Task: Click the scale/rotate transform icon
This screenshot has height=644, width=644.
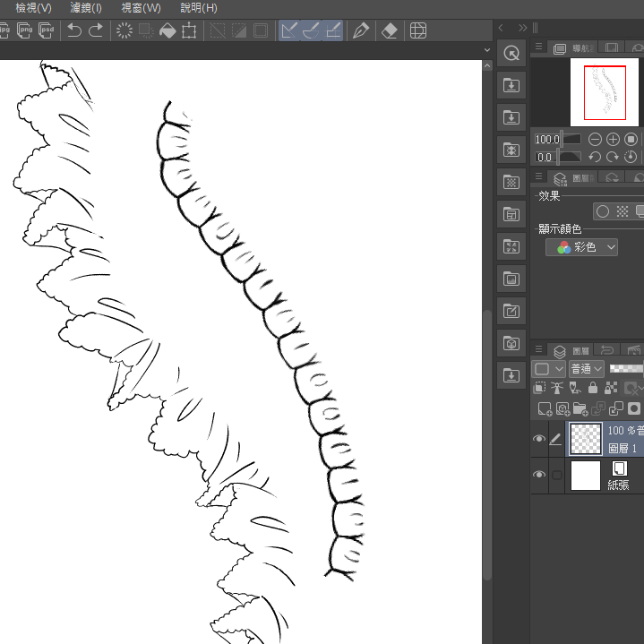Action: pos(189,30)
